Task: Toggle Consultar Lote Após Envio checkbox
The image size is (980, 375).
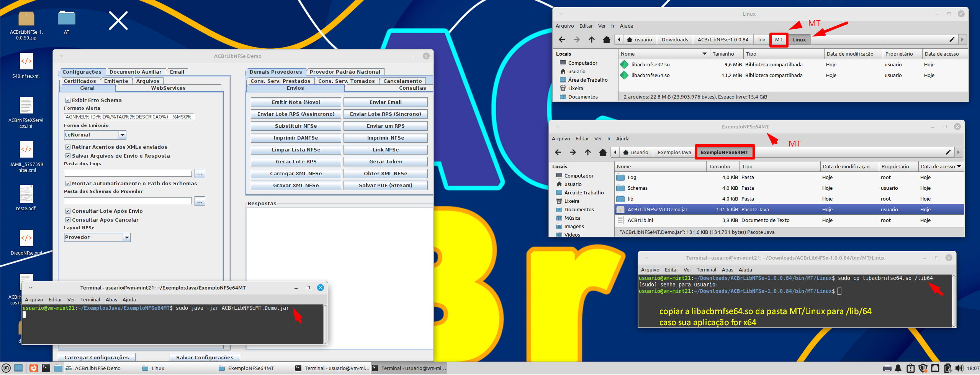Action: tap(68, 211)
